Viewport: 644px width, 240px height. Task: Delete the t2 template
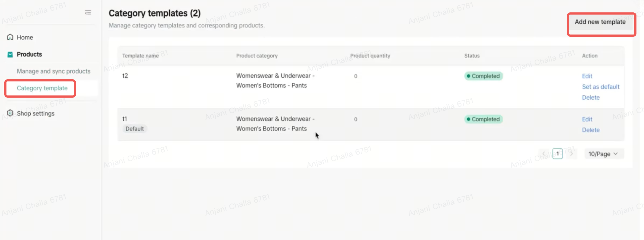pyautogui.click(x=591, y=98)
